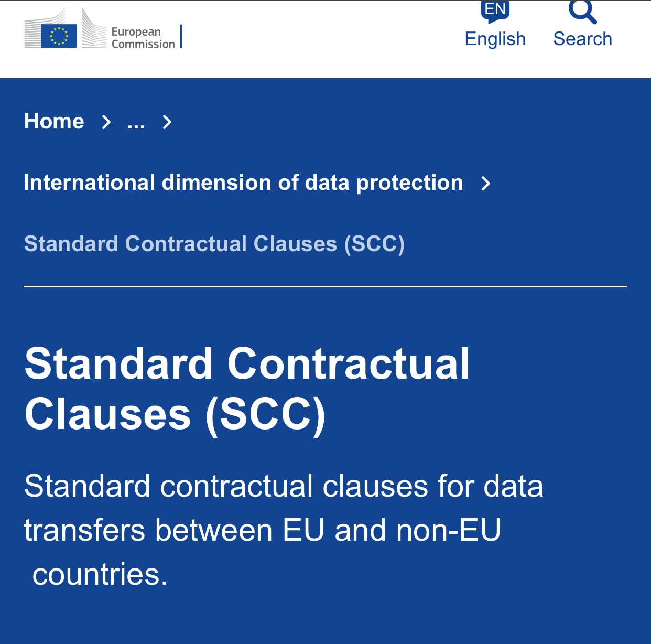Click the chevron after International dimension breadcrumb
651x644 pixels.
[486, 184]
